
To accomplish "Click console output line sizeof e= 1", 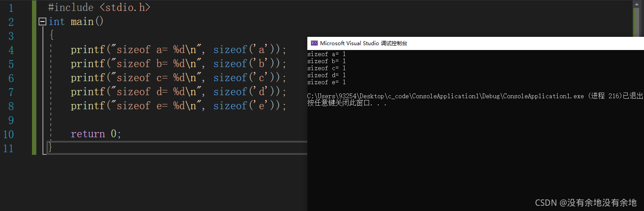I will coord(327,82).
